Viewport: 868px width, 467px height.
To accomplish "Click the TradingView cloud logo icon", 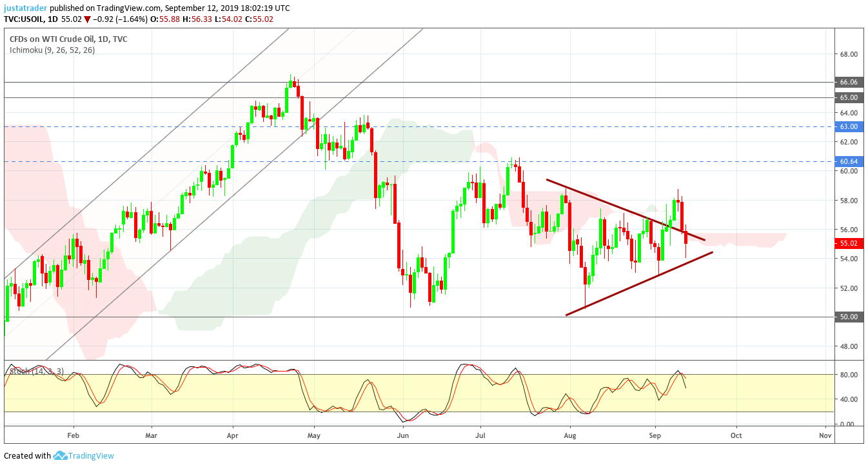I will (60, 455).
